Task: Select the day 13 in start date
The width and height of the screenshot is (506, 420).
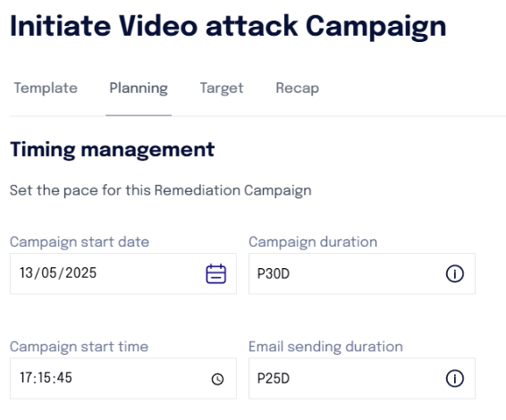Action: pyautogui.click(x=26, y=273)
